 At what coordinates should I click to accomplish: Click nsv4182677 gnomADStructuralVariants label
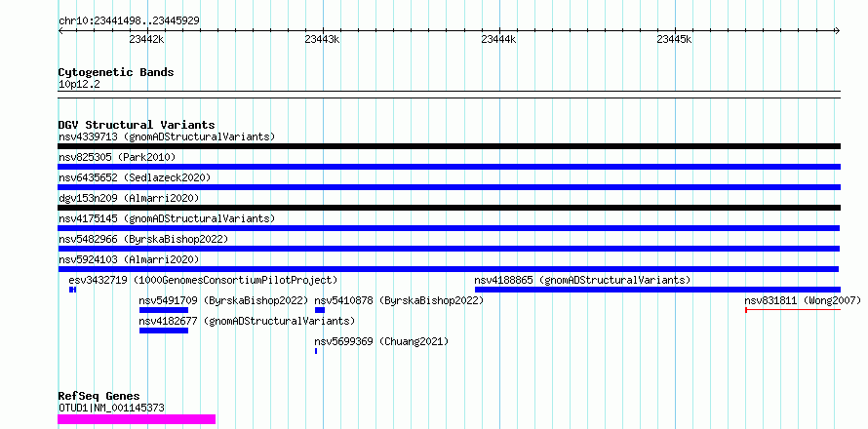[x=247, y=321]
